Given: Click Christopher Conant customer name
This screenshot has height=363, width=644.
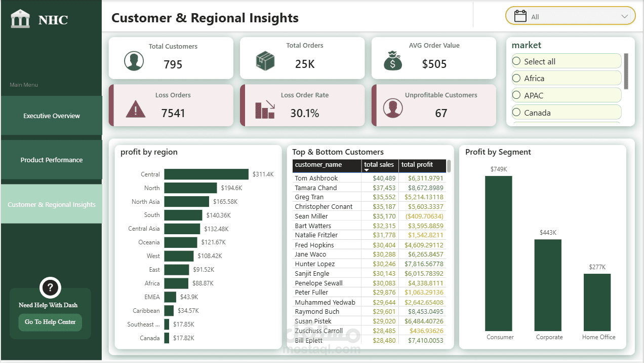Looking at the screenshot, I should [x=324, y=207].
